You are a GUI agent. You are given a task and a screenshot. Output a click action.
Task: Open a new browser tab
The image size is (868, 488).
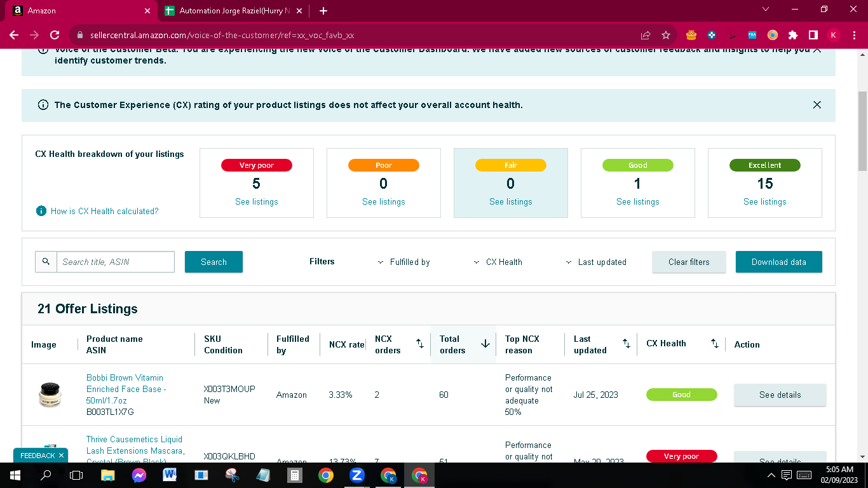(x=323, y=11)
